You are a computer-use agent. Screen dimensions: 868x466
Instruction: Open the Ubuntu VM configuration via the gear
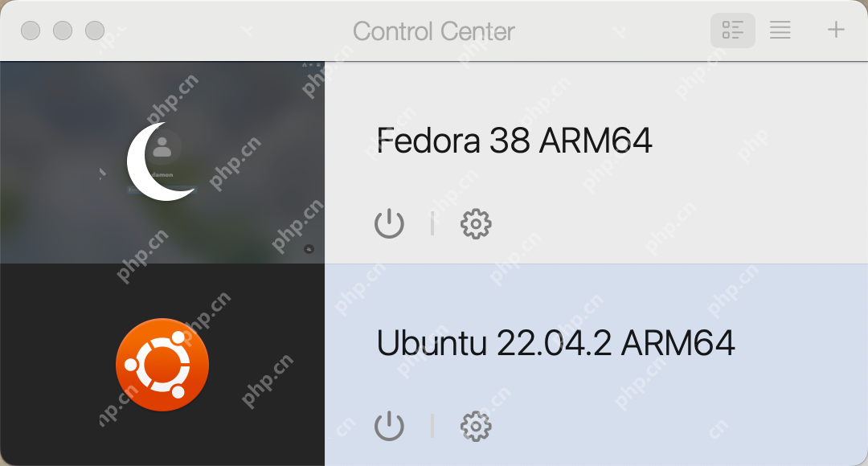pos(475,427)
